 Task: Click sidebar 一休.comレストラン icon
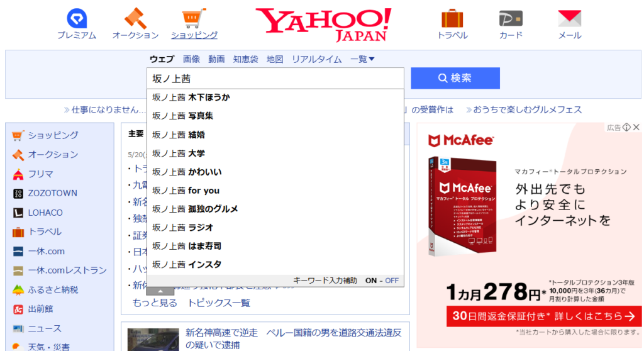(18, 271)
